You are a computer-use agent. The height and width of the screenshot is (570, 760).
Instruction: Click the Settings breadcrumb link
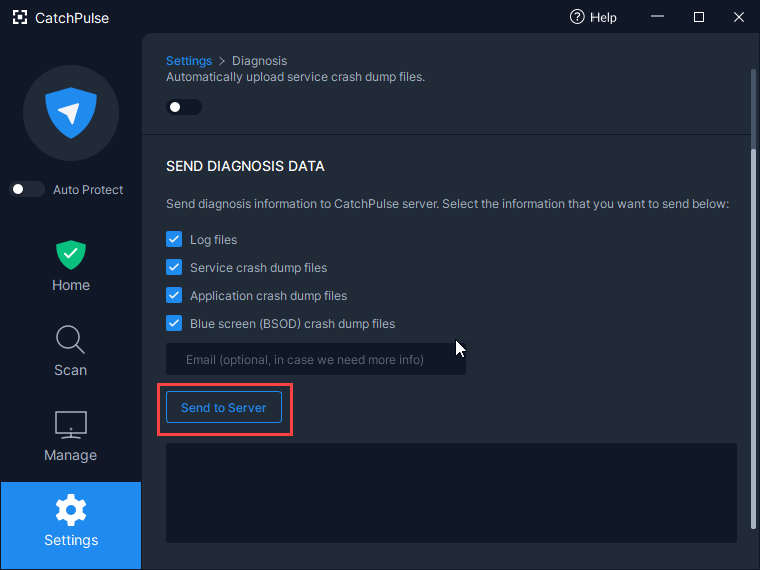coord(189,61)
